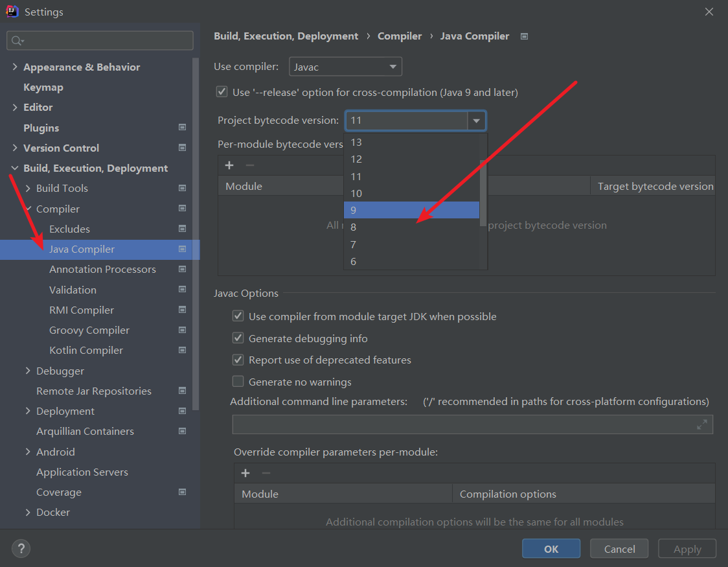Click the project-level icon beside Coverage
728x567 pixels.
coord(182,492)
